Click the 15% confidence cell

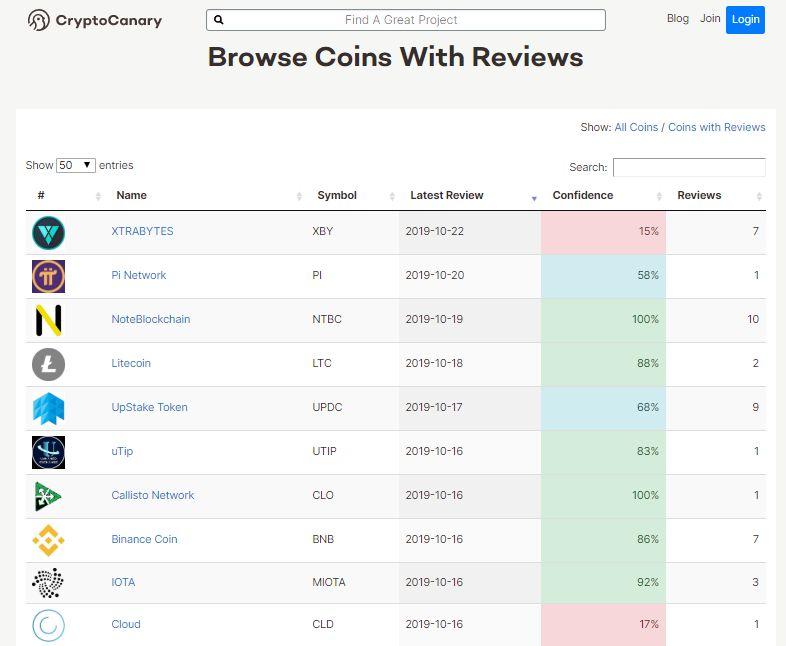pyautogui.click(x=604, y=232)
